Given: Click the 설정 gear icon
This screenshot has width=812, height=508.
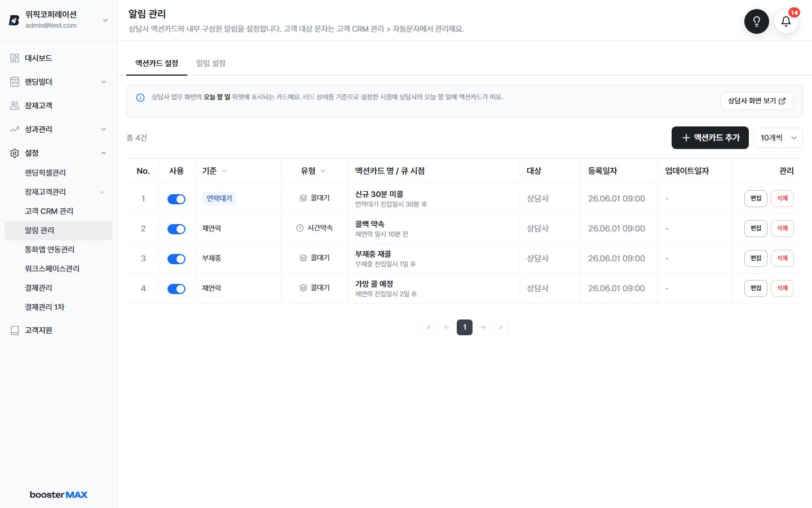Looking at the screenshot, I should [x=15, y=153].
